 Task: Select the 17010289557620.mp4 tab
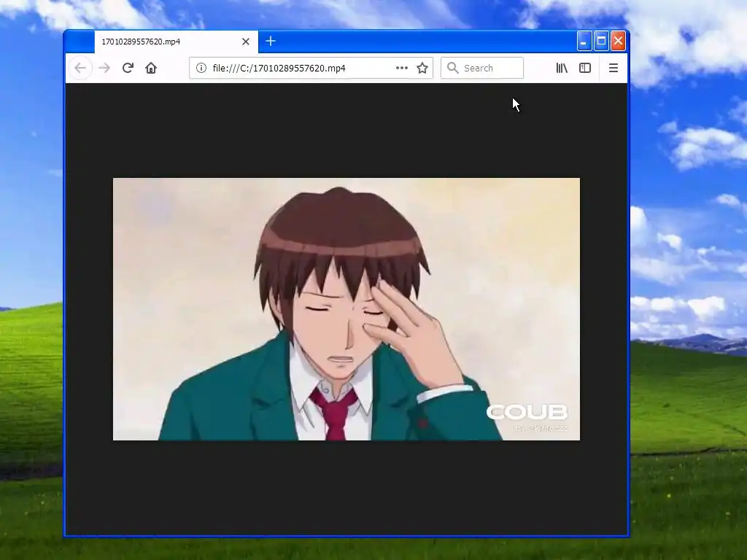(x=177, y=42)
